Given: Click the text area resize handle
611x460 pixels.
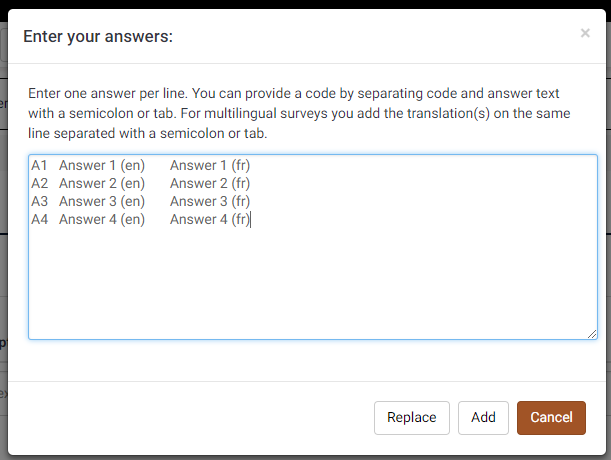Looking at the screenshot, I should [592, 334].
